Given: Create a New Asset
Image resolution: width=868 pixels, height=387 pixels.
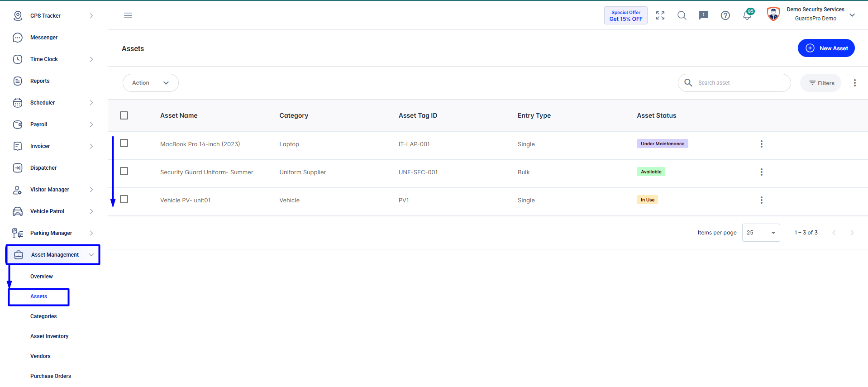Looking at the screenshot, I should coord(826,48).
